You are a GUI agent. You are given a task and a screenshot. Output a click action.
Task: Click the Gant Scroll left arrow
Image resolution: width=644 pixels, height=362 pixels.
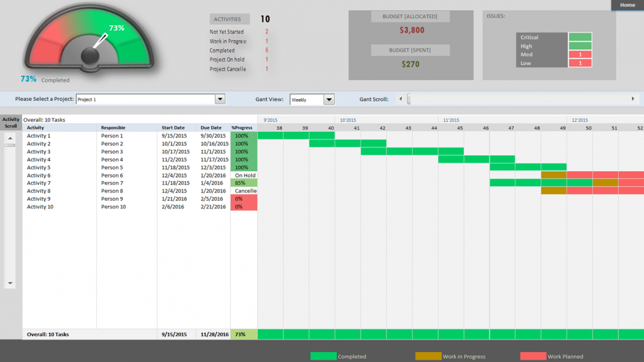401,99
